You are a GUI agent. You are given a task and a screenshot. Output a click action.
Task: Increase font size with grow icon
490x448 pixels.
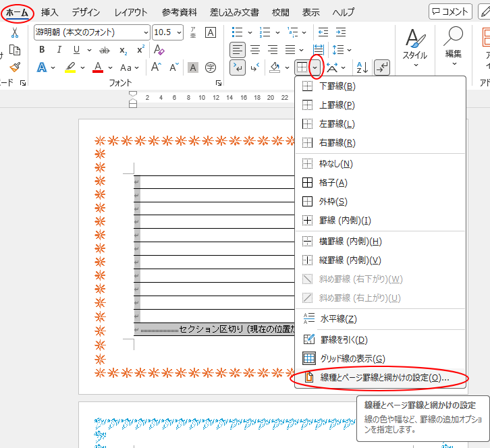click(156, 67)
